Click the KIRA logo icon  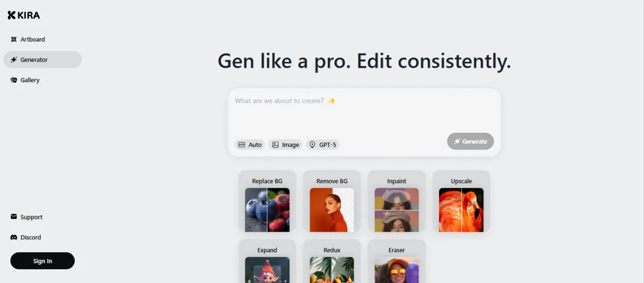(11, 15)
